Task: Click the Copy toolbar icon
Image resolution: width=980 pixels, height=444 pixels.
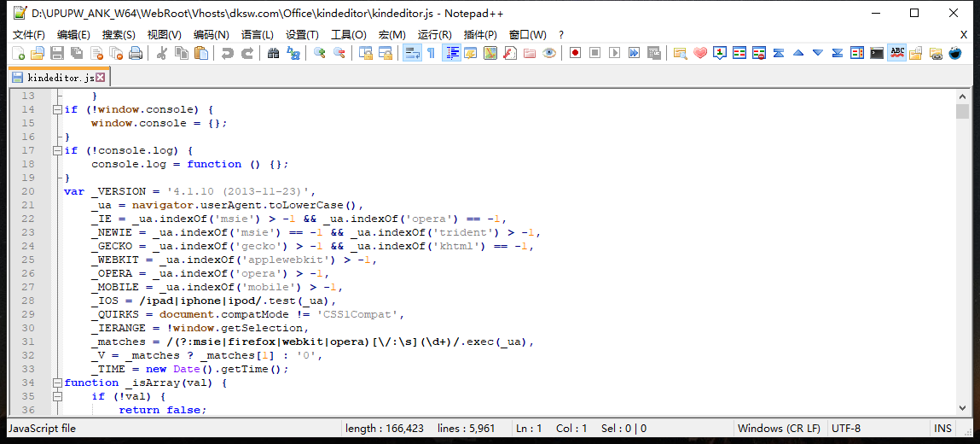Action: point(182,53)
